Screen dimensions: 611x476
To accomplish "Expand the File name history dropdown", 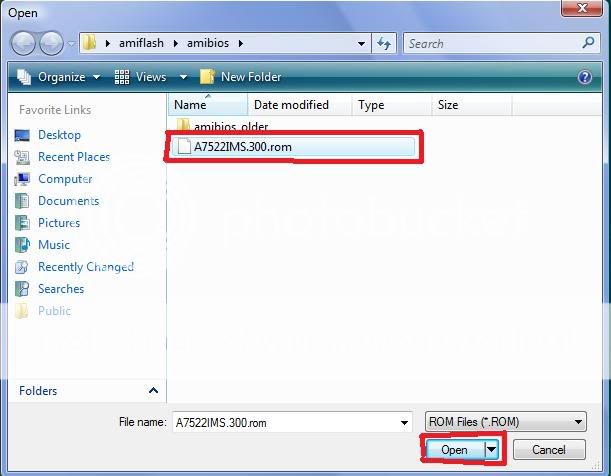I will coord(404,422).
